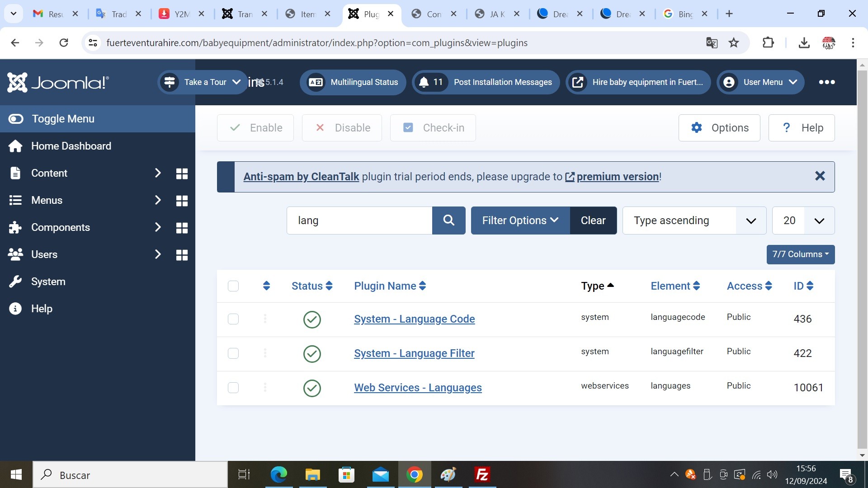Image resolution: width=868 pixels, height=488 pixels.
Task: Click the three-dots more options icon
Action: [826, 82]
